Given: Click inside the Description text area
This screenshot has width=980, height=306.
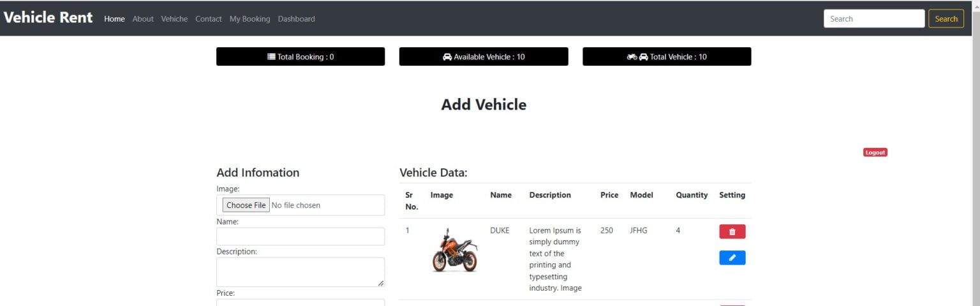Looking at the screenshot, I should [301, 272].
